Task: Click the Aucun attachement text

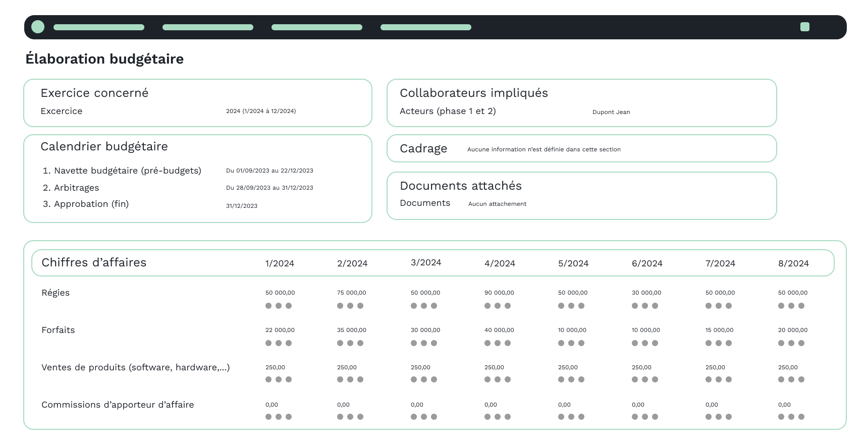Action: click(497, 204)
